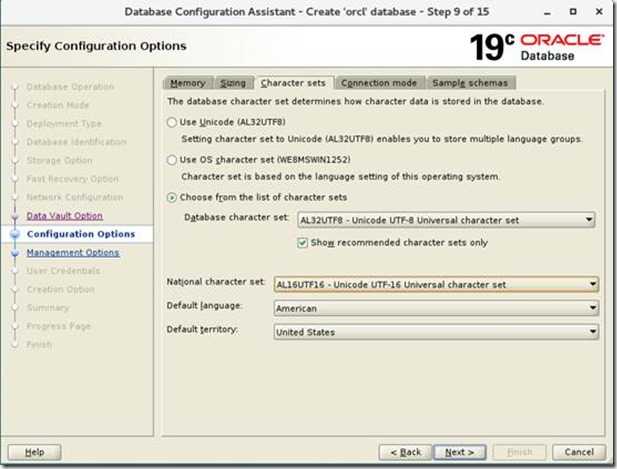The image size is (617, 469).
Task: Select Use Unicode (AL32UTF8) radio button
Action: 172,122
